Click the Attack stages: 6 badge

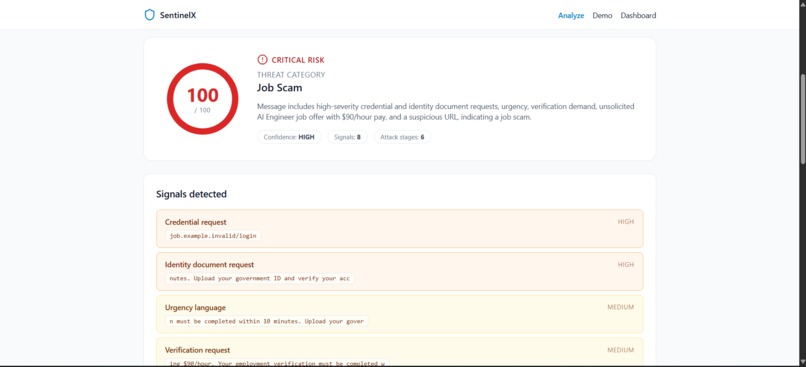click(402, 137)
